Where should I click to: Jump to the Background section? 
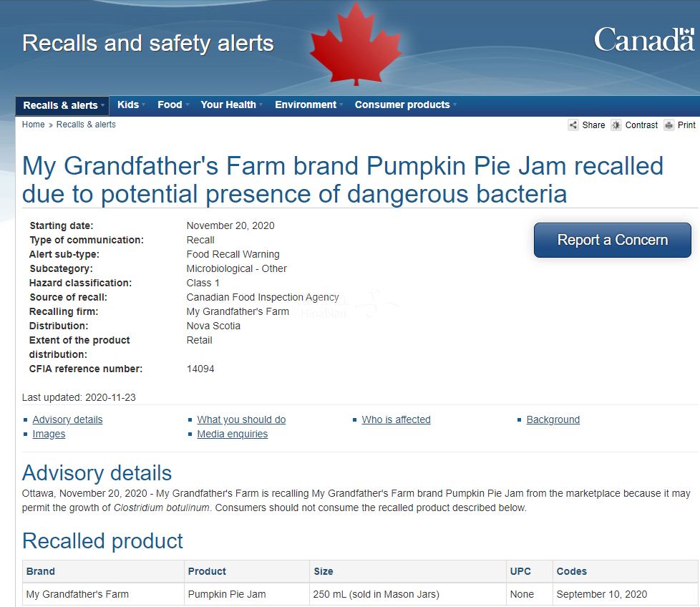point(553,419)
